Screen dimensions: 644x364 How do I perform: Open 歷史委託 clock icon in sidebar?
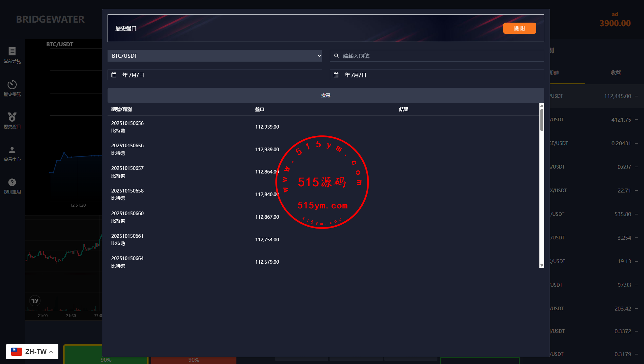pos(12,85)
